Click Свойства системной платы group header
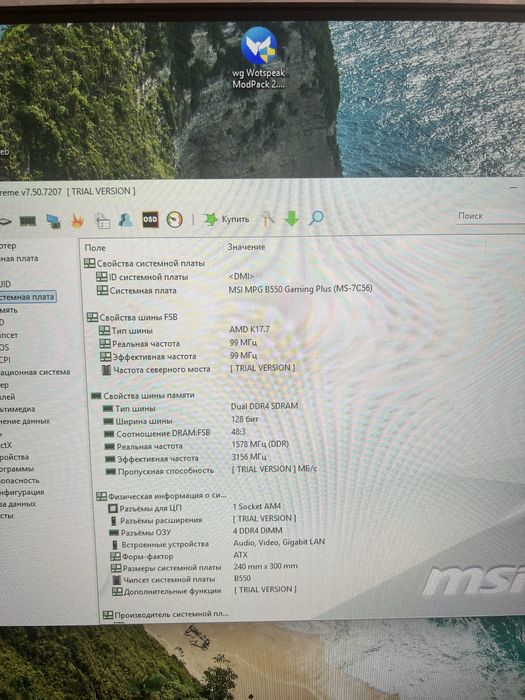The image size is (525, 700). click(x=145, y=263)
